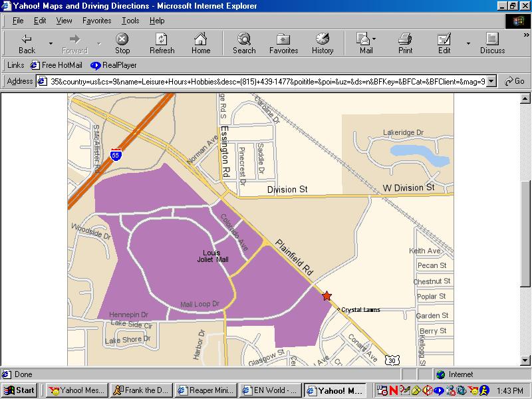
Task: Click the vertical scrollbar thumb
Action: (525, 234)
